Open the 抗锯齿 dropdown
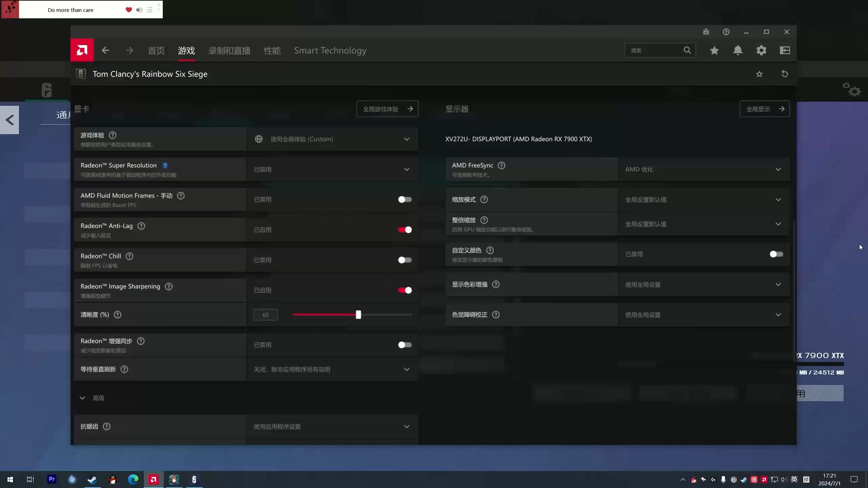Viewport: 868px width, 488px height. click(332, 426)
